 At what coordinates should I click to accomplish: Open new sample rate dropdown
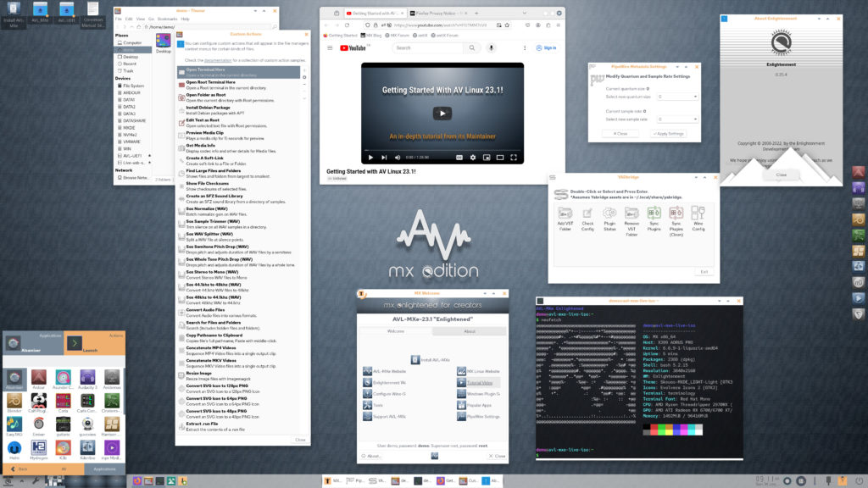[677, 119]
